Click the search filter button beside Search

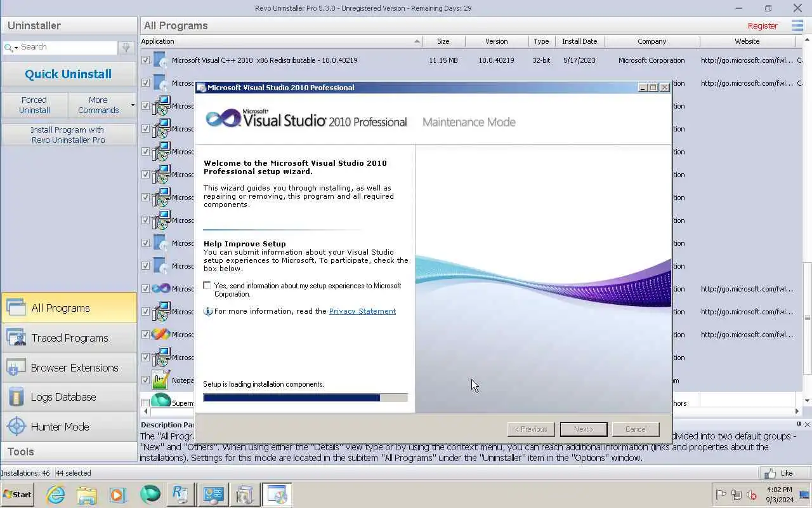126,48
